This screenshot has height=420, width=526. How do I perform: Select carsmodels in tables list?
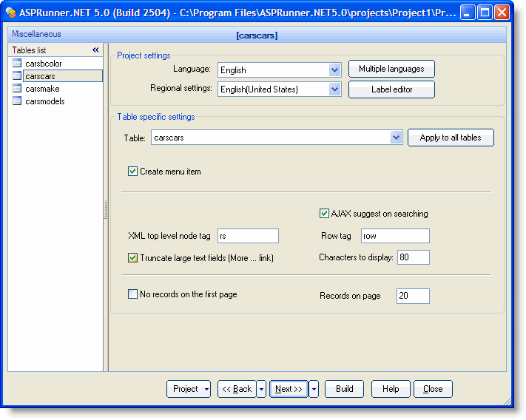45,101
